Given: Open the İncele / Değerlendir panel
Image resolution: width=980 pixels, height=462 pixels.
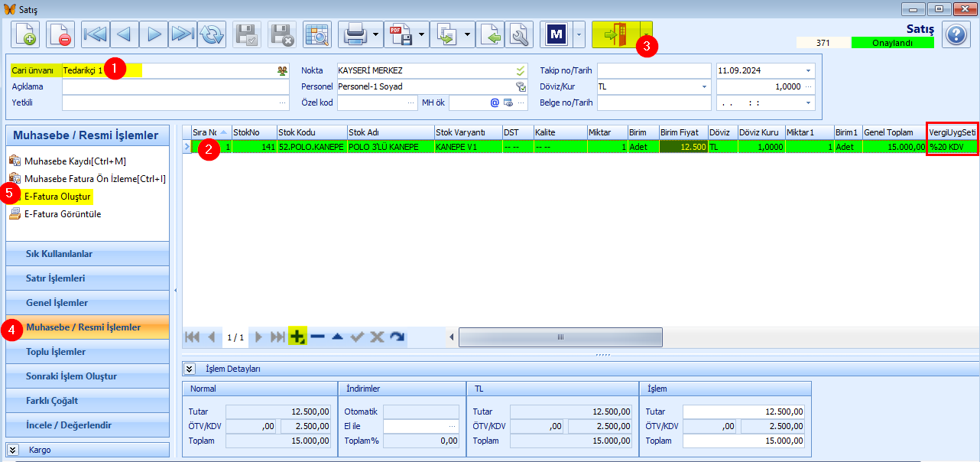Looking at the screenshot, I should click(87, 425).
